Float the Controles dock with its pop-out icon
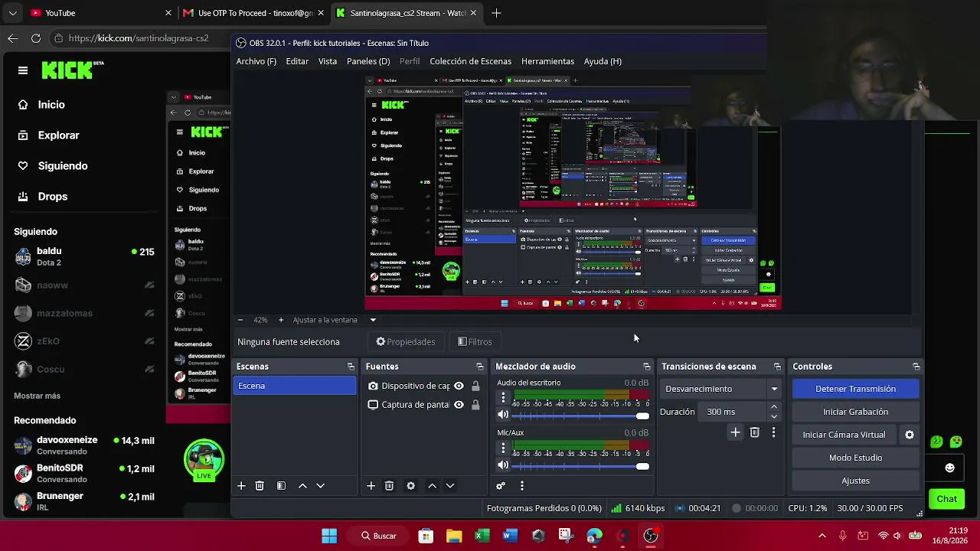This screenshot has width=980, height=551. click(916, 367)
